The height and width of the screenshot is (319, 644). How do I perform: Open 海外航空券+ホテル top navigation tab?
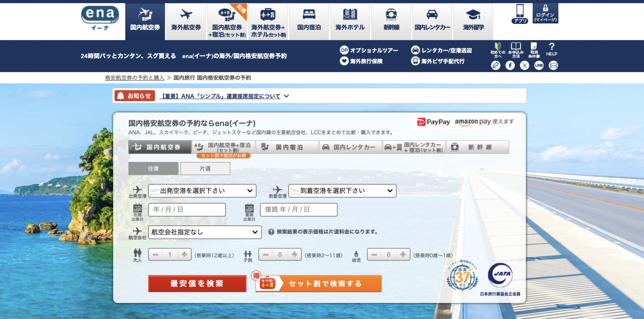(x=268, y=21)
